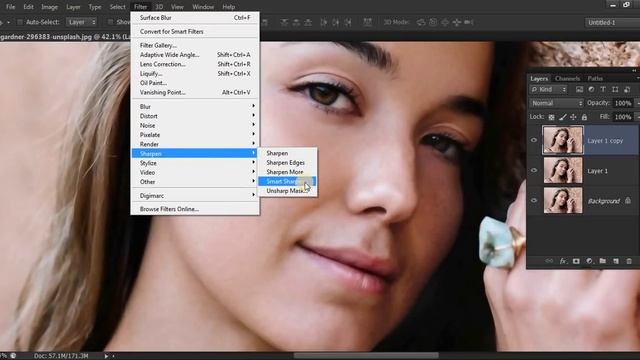
Task: Click 3D zoom camera icon
Action: point(469,22)
